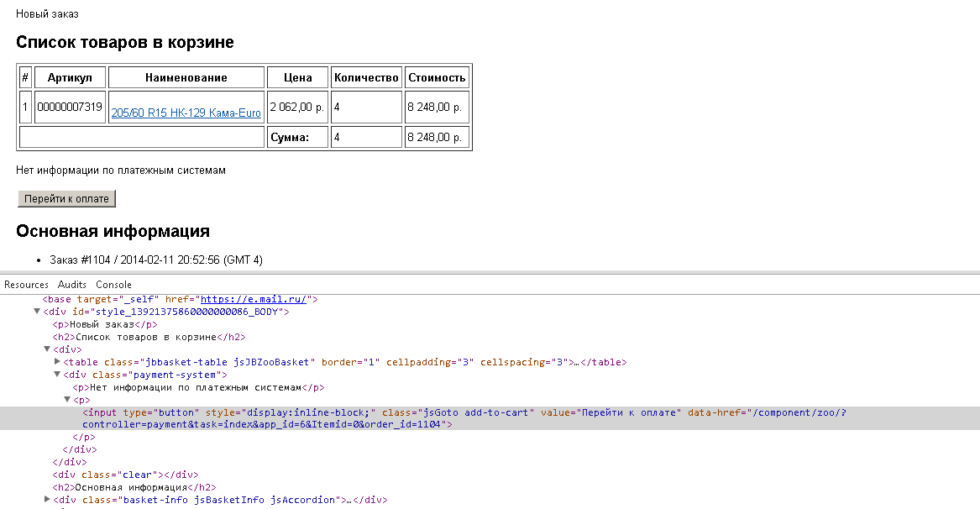980x509 pixels.
Task: Click the Артикул column header
Action: click(x=71, y=77)
